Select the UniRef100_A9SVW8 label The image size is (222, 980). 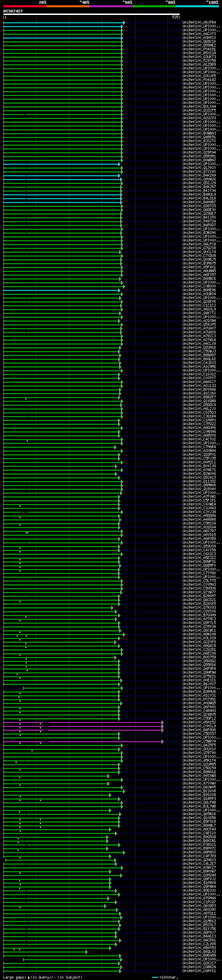coord(199,775)
